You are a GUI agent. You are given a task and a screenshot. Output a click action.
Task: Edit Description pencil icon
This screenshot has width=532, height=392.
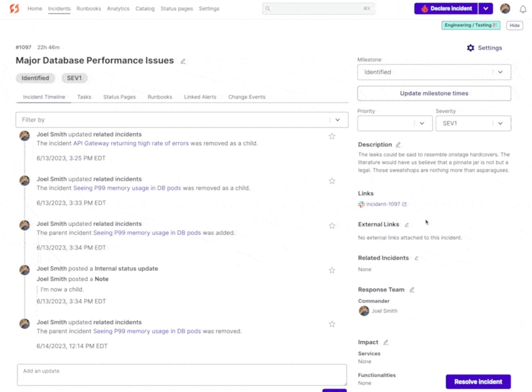[398, 144]
